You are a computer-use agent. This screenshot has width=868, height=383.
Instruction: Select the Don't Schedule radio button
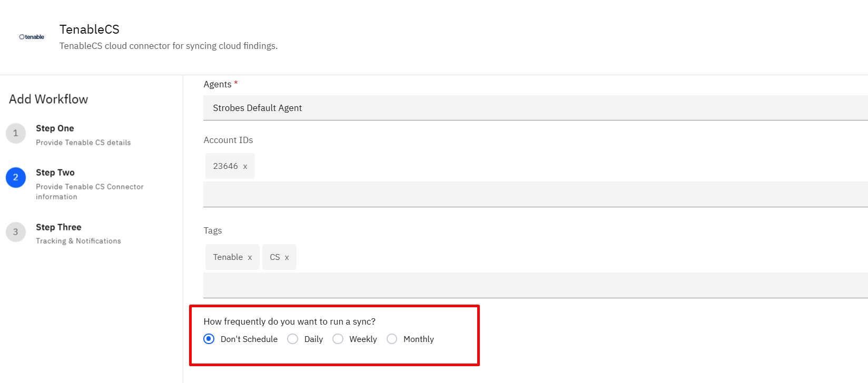209,339
